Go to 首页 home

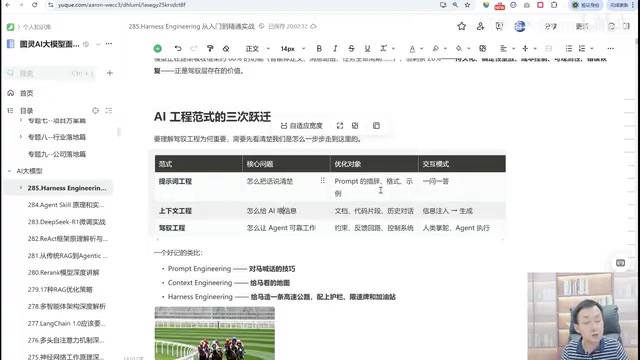point(27,93)
